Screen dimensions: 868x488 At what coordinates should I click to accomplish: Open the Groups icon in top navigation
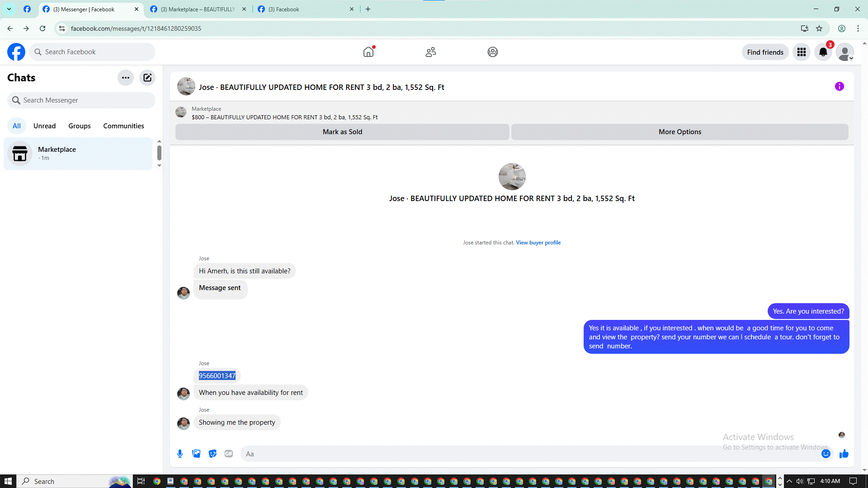(x=493, y=52)
